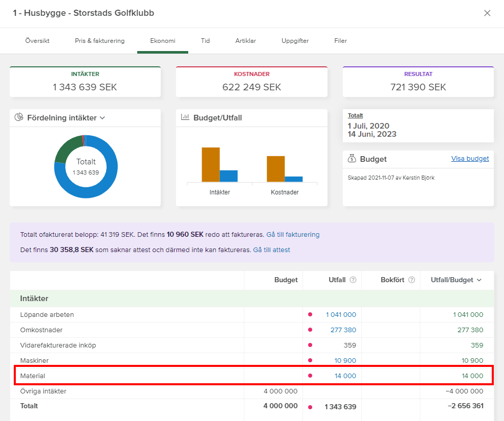
Task: Click the help icon next to Bokfört
Action: point(412,280)
